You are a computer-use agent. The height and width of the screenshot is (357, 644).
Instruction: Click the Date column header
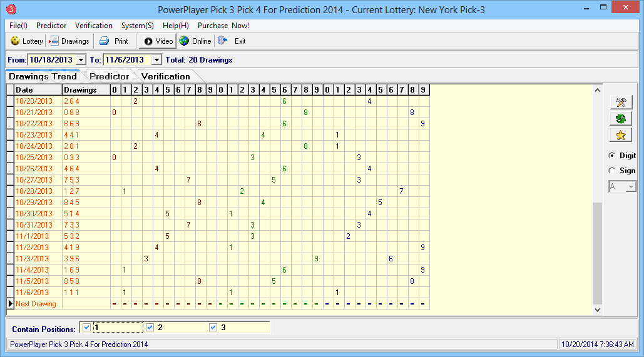click(x=38, y=90)
